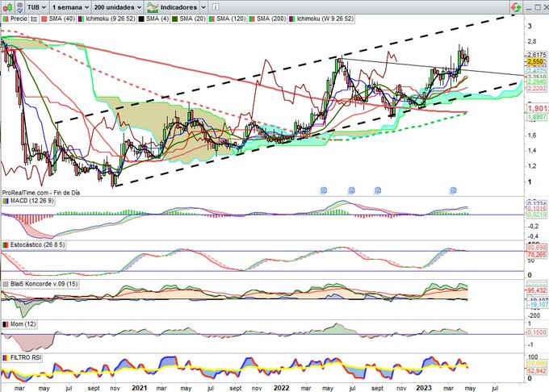Viewport: 549px width, 392px height.
Task: Click the red-green refresh icon at top right
Action: tap(515, 7)
